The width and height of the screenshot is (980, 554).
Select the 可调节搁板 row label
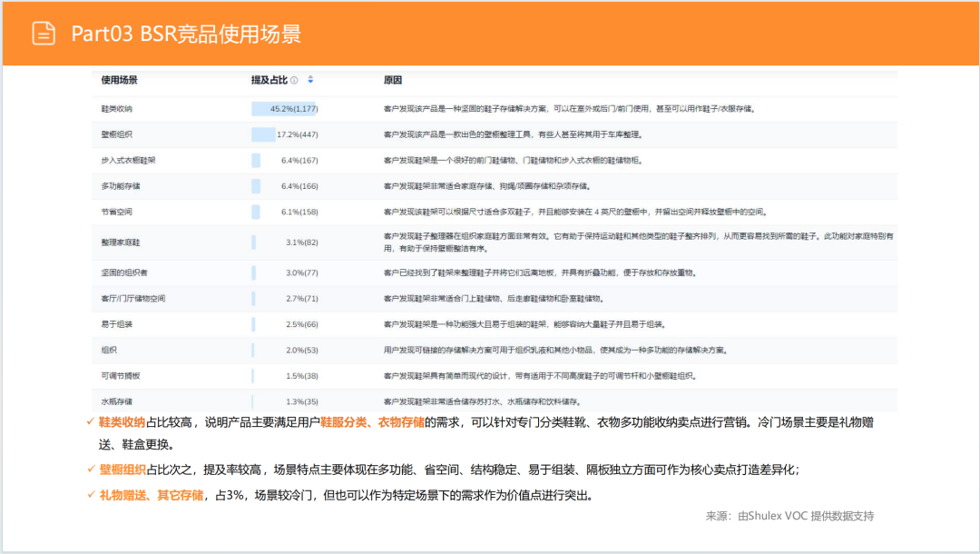(121, 375)
